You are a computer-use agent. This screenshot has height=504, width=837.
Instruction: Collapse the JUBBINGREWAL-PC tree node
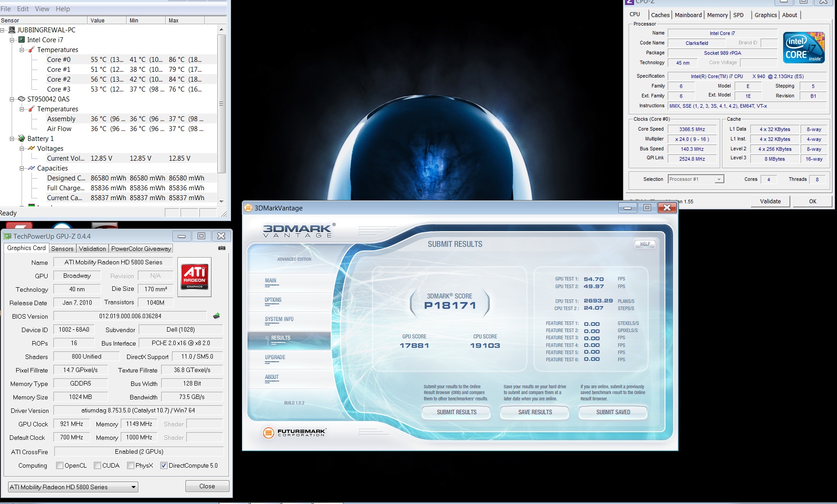pyautogui.click(x=3, y=30)
